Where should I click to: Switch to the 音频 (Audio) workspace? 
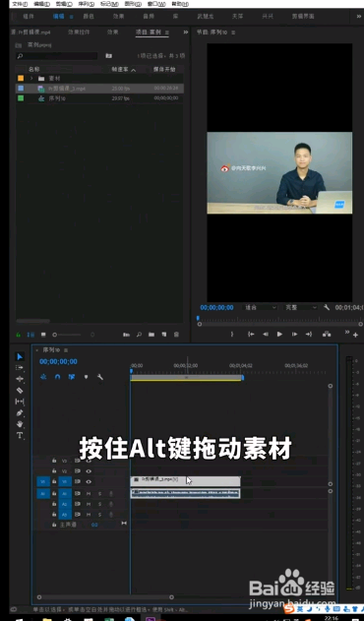point(149,16)
